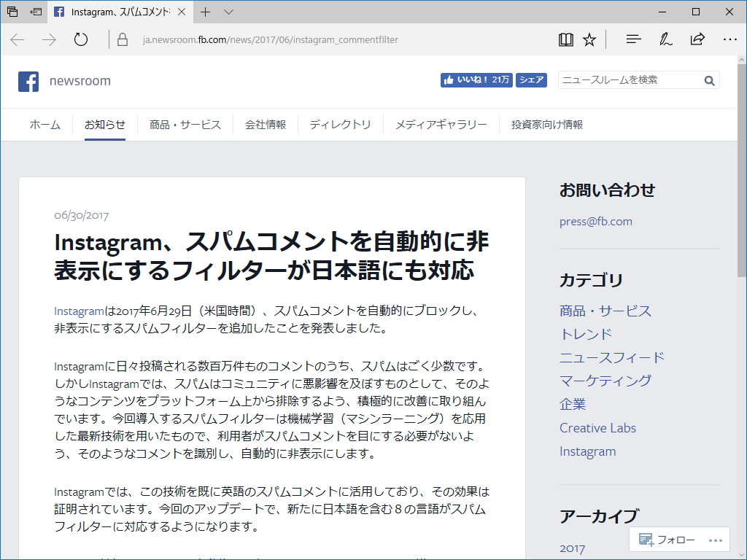Toggle reading view for this article
This screenshot has width=747, height=560.
(566, 39)
